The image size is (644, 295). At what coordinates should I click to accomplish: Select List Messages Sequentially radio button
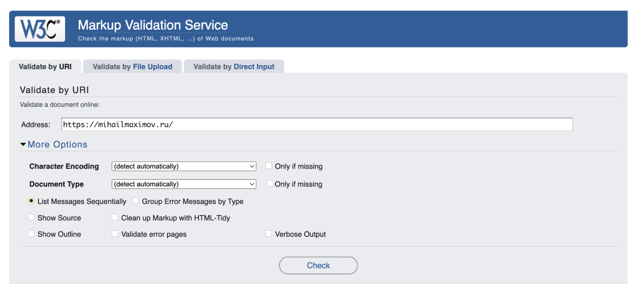[31, 201]
